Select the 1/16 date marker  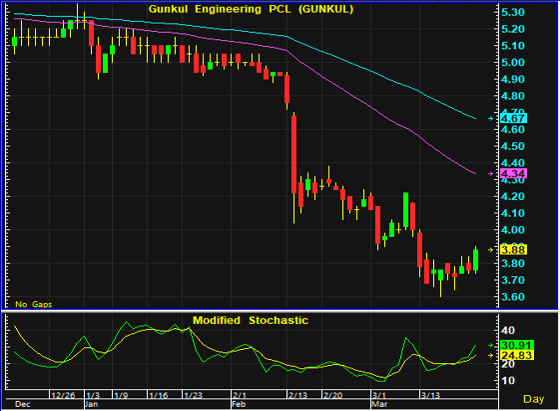[159, 395]
